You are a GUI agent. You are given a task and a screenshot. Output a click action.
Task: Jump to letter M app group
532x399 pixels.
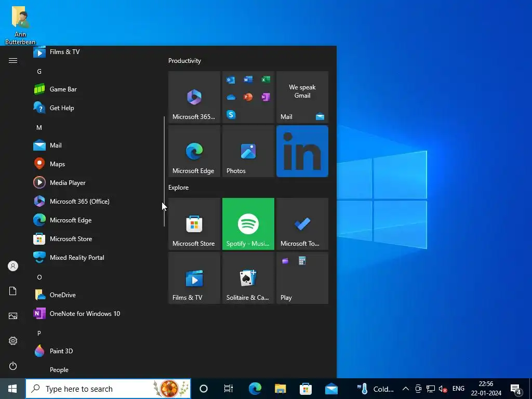(39, 128)
